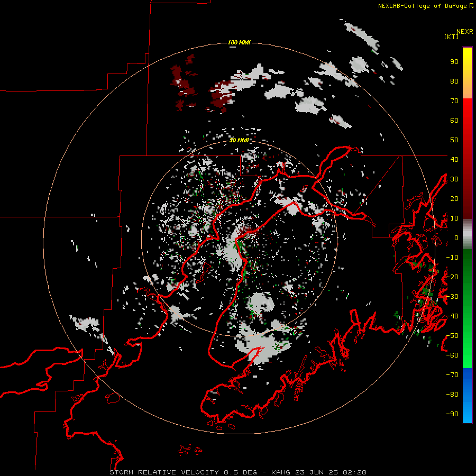Click the 70 value on the velocity scale
Image resolution: width=476 pixels, height=476 pixels.
454,101
